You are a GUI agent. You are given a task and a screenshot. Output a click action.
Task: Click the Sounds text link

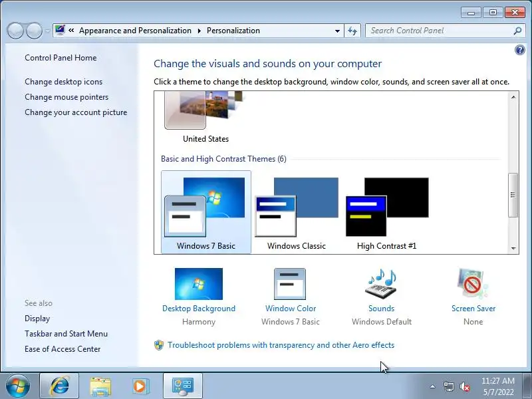(381, 309)
